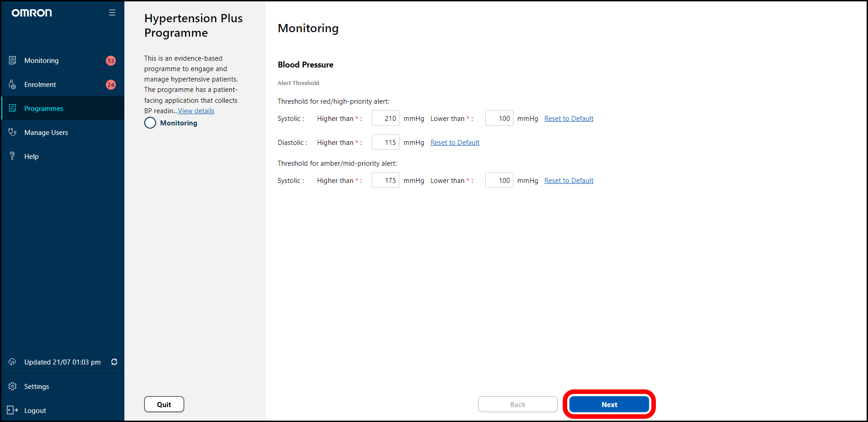Open the View details link
This screenshot has height=422, width=868.
(x=196, y=111)
